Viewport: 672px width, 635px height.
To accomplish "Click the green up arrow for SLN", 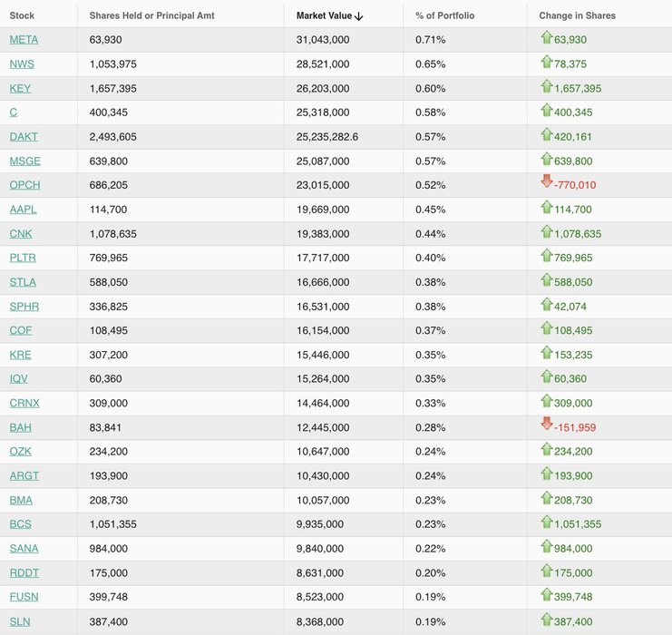I will point(547,620).
